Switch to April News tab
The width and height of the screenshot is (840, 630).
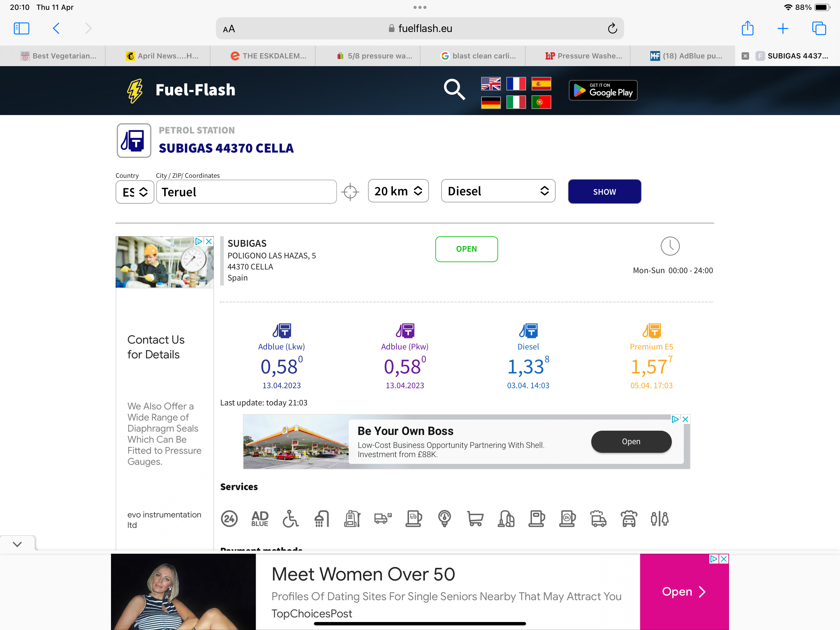coord(158,56)
